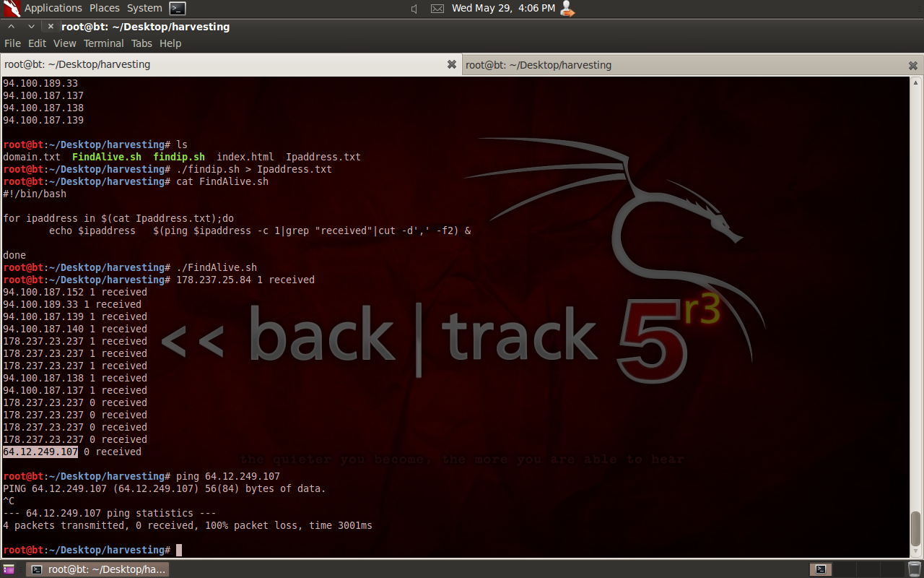
Task: Open the Edit menu
Action: tap(37, 43)
